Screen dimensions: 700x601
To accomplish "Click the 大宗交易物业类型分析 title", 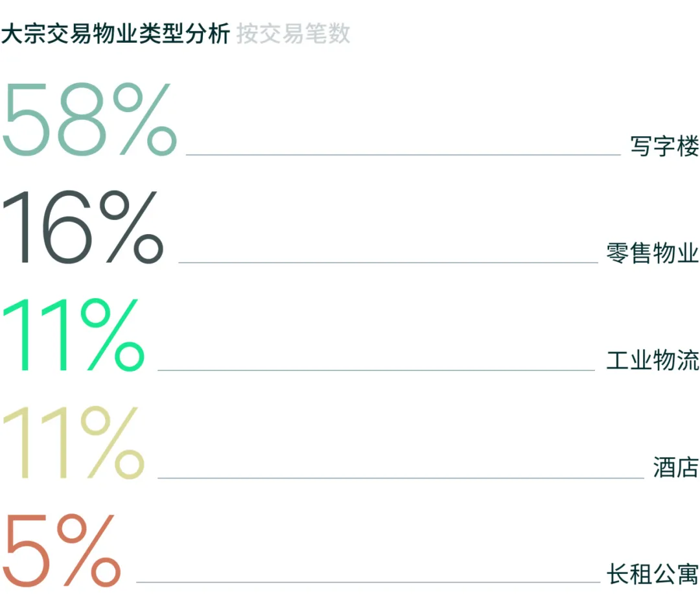I will pos(115,34).
